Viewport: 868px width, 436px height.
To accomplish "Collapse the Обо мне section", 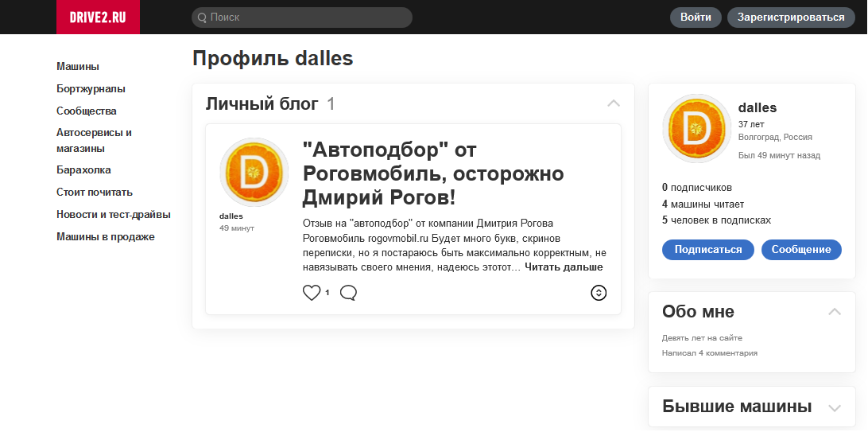I will click(x=835, y=312).
